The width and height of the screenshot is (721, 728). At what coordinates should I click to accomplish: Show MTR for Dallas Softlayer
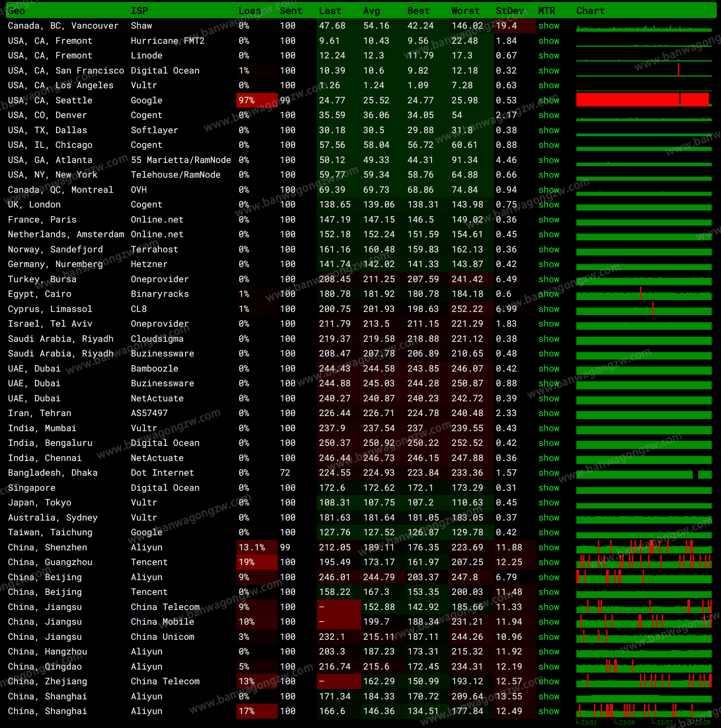click(x=549, y=130)
